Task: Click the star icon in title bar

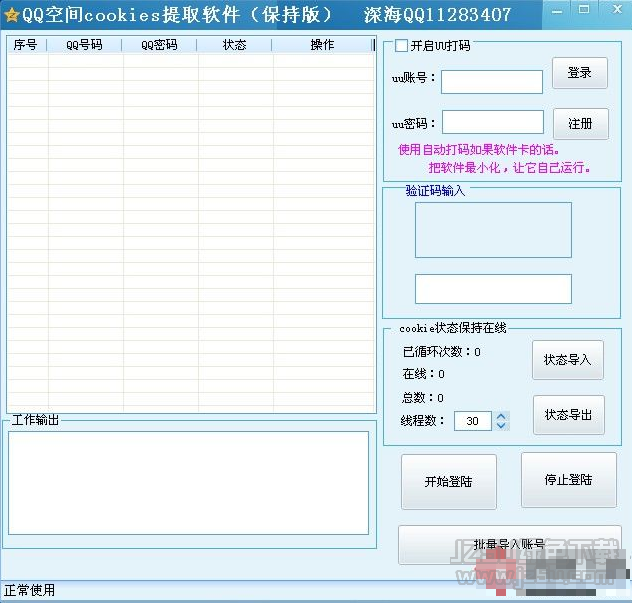Action: 11,15
